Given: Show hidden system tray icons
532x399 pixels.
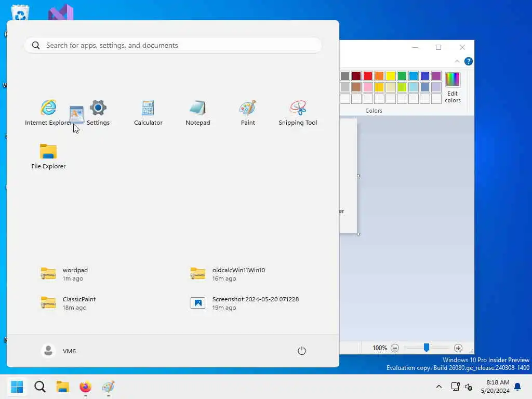Looking at the screenshot, I should tap(438, 387).
